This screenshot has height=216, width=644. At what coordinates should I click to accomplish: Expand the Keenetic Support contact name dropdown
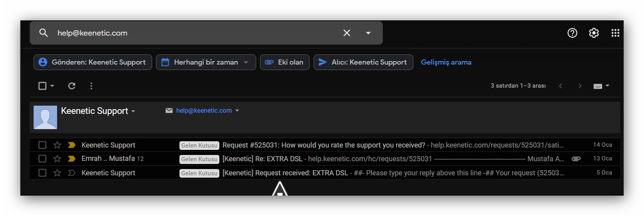coord(133,112)
